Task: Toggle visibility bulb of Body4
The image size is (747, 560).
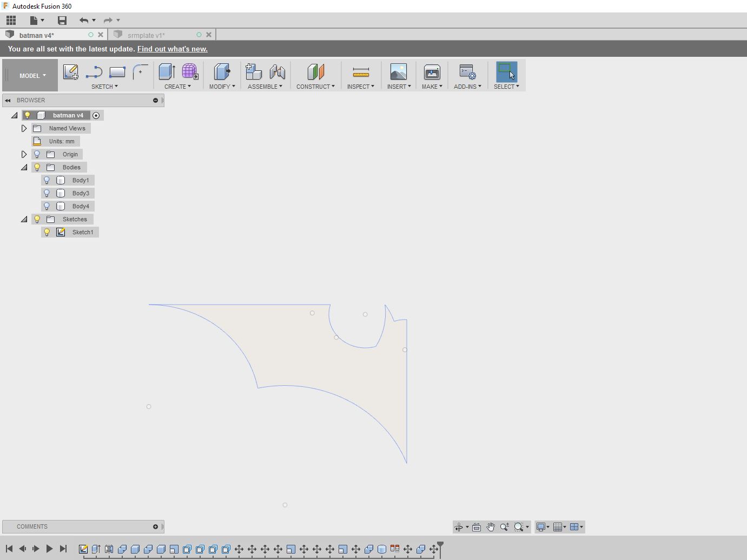Action: pyautogui.click(x=47, y=206)
